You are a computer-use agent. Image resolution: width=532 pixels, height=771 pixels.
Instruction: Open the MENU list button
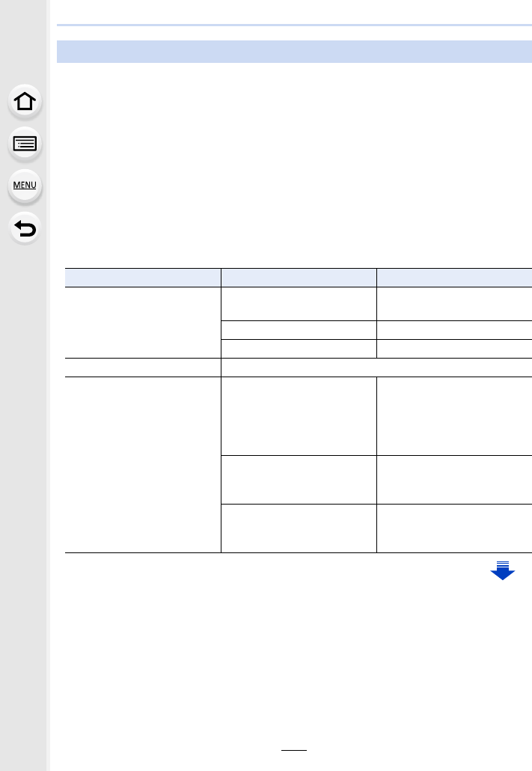coord(25,186)
